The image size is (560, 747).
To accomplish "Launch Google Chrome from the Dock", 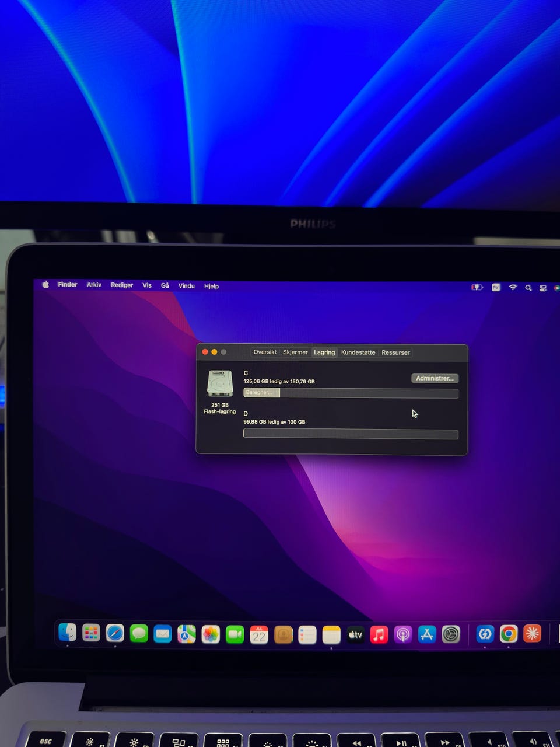I will [x=509, y=634].
